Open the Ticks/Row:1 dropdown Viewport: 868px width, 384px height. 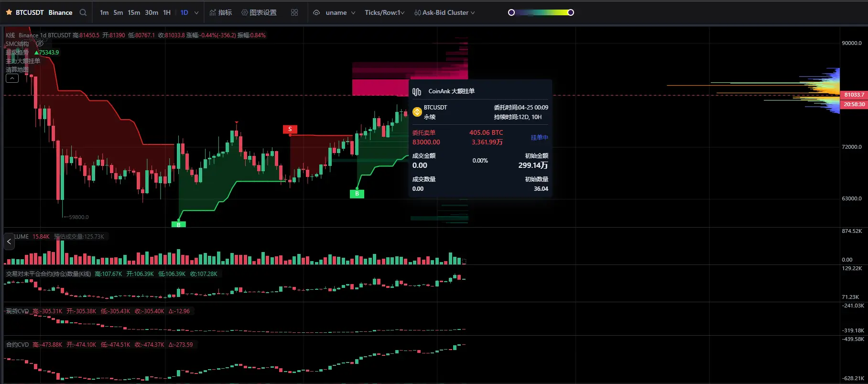[385, 12]
